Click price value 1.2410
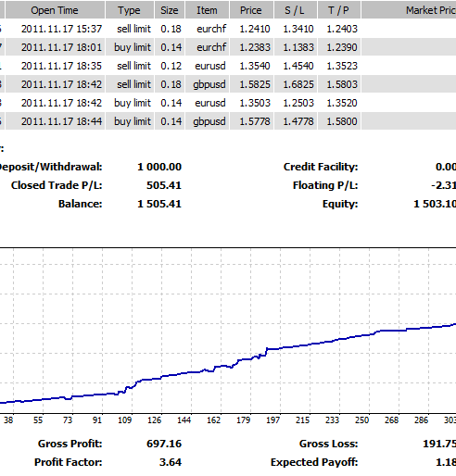 pos(255,29)
